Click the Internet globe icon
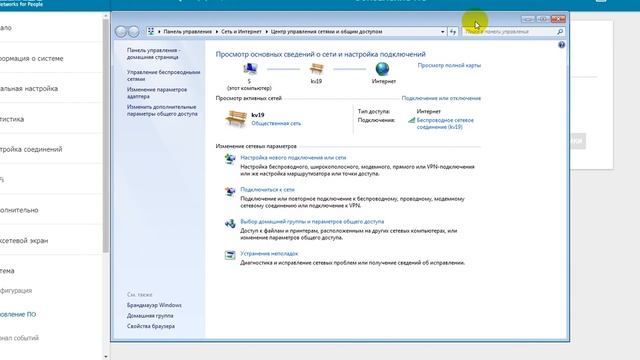The image size is (640, 360). click(382, 69)
